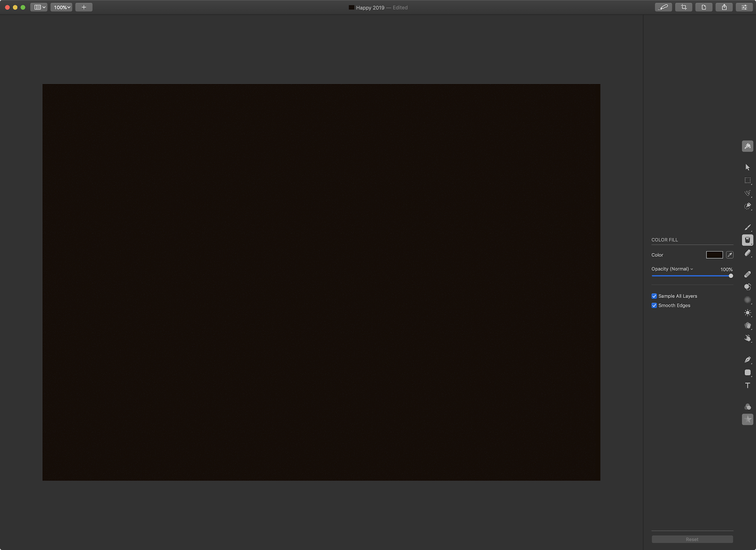Open the Color fill swatch

point(714,255)
